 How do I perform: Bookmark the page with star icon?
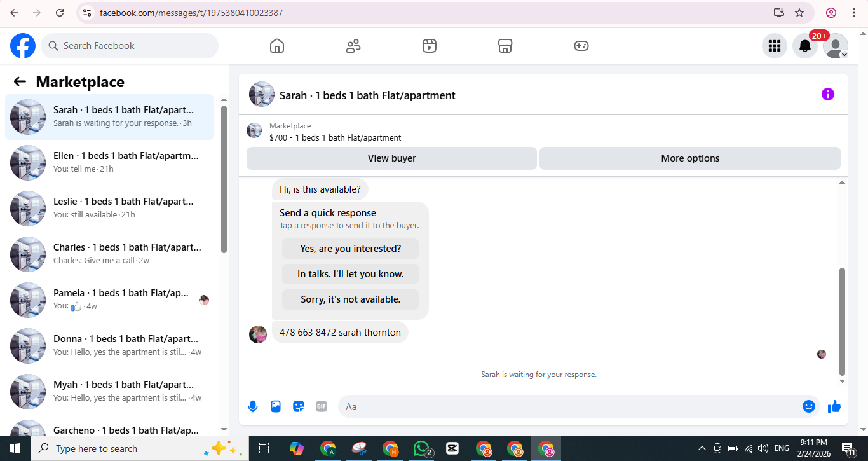point(799,13)
